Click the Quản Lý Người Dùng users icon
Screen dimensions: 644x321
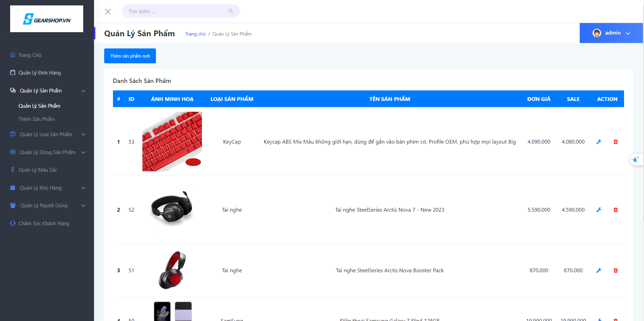13,205
